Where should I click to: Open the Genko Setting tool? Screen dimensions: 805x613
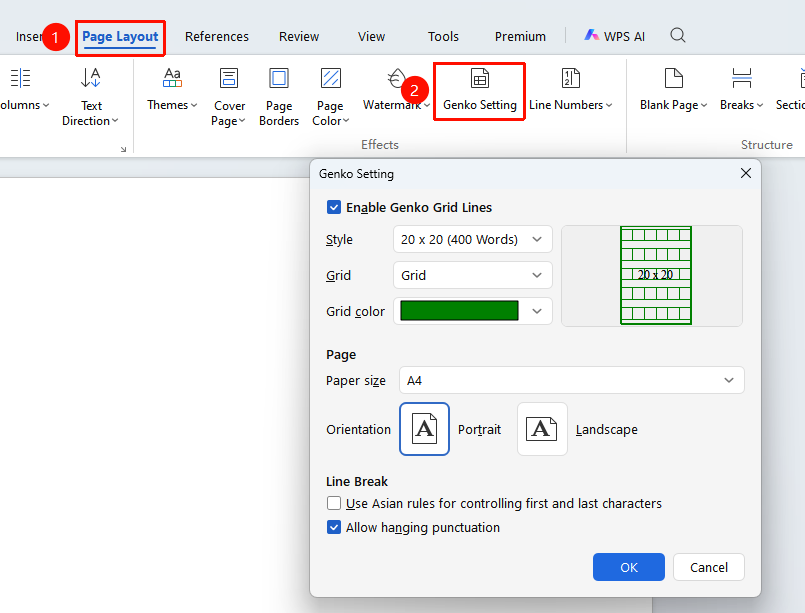pyautogui.click(x=480, y=91)
